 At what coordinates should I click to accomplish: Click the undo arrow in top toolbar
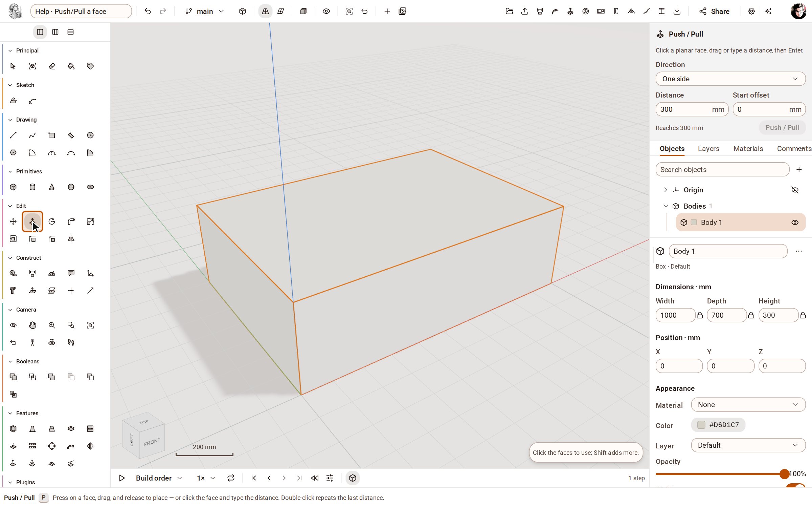coord(148,11)
